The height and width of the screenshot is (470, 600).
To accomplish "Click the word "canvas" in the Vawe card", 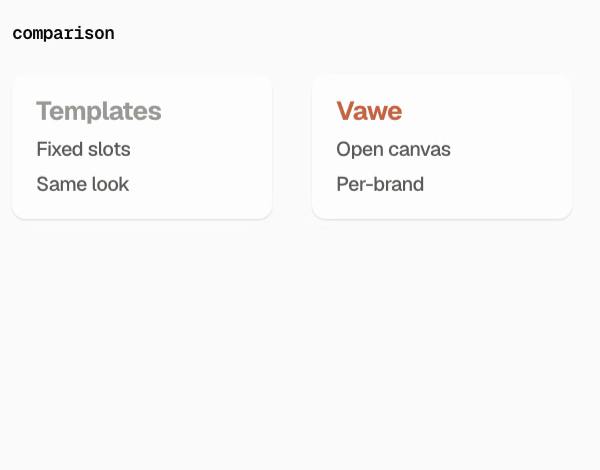I will coord(419,150).
